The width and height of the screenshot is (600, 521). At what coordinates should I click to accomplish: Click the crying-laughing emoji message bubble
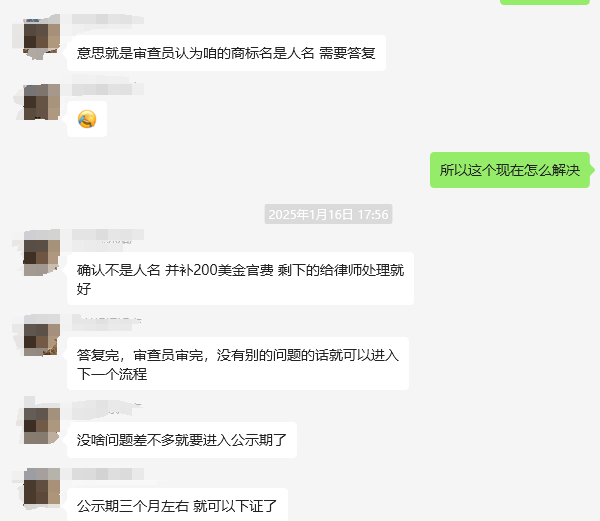(x=87, y=119)
